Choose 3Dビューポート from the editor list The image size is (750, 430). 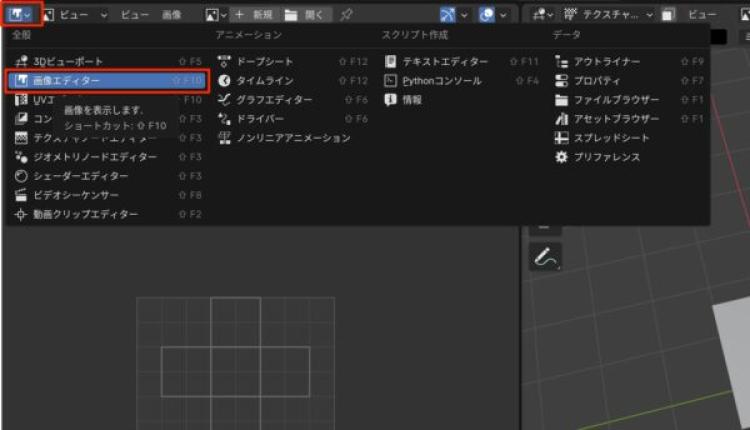click(x=62, y=61)
